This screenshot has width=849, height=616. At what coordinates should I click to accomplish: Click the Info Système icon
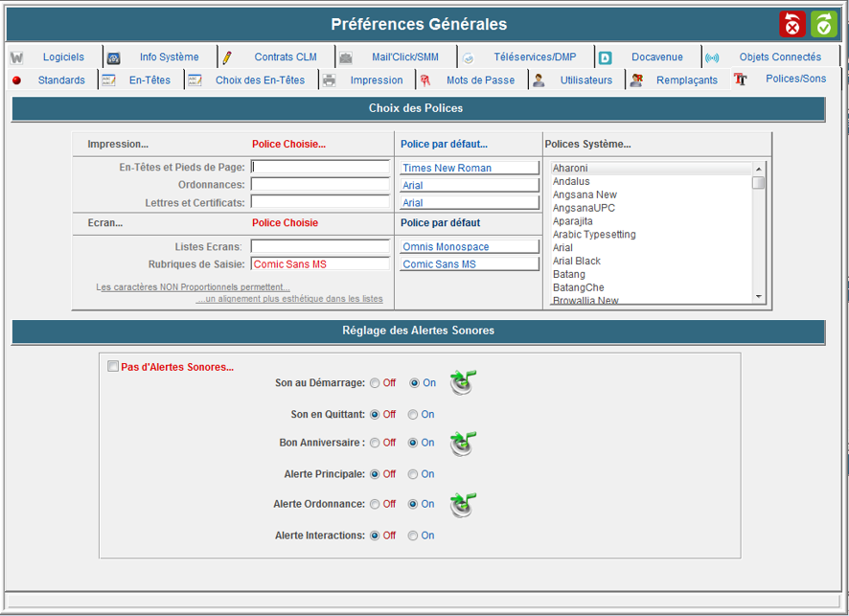[x=114, y=57]
